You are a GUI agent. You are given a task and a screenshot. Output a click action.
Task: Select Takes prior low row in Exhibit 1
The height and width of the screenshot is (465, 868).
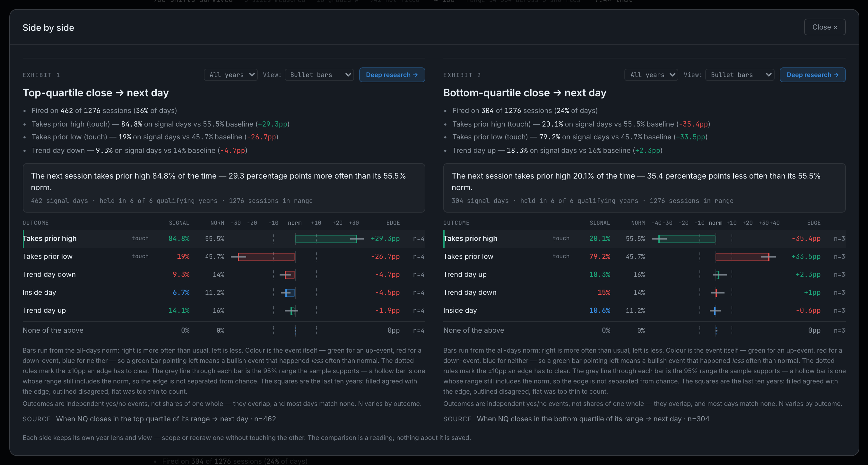pyautogui.click(x=224, y=257)
